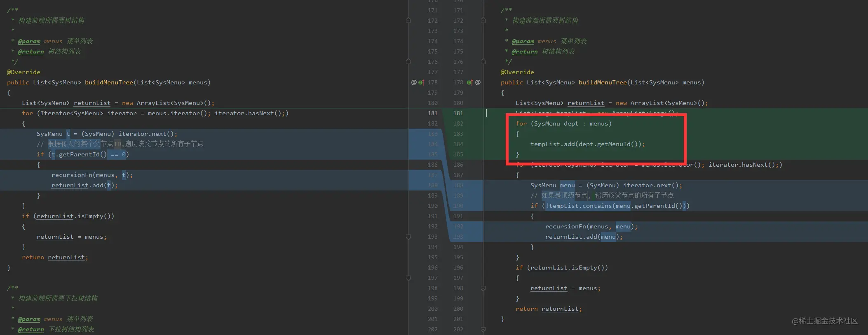Click the implements-method gutter icon in right pane
Screen dimensions: 868x335
coord(470,82)
